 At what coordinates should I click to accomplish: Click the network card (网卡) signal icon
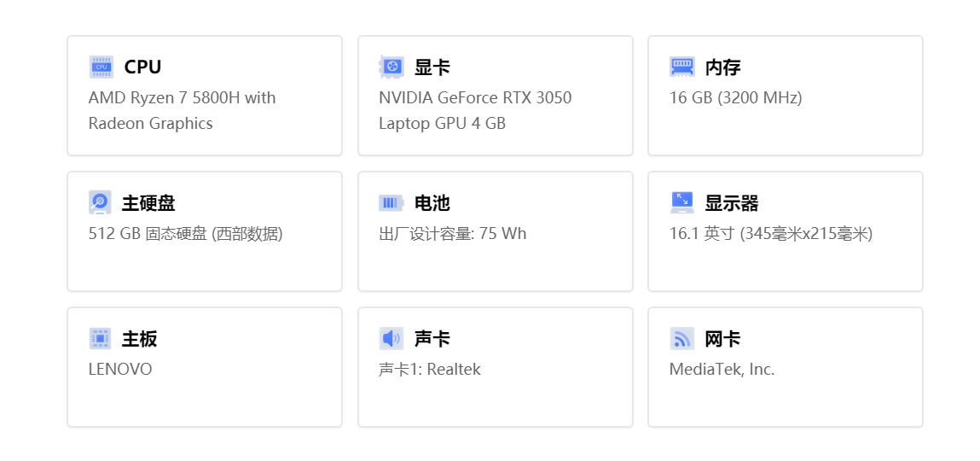click(x=681, y=338)
